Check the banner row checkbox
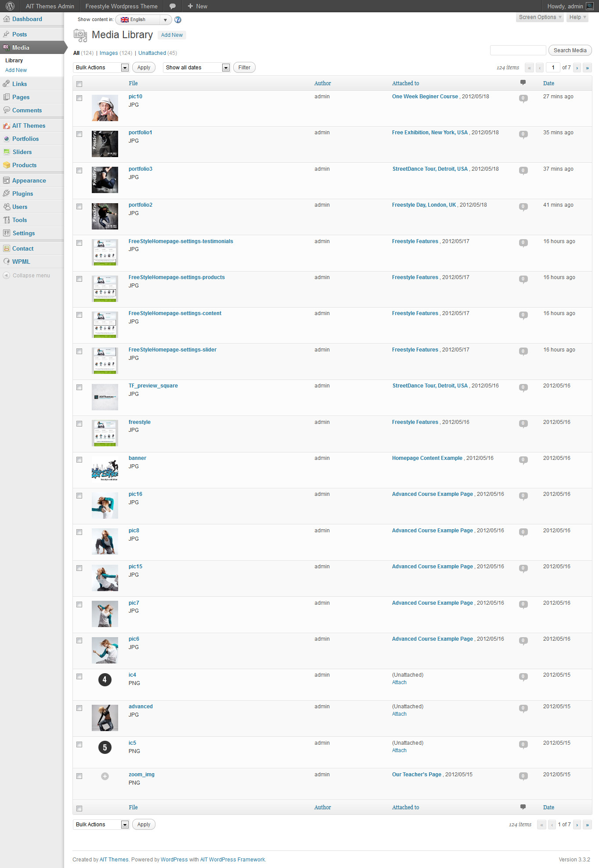This screenshot has width=599, height=868. coord(79,459)
